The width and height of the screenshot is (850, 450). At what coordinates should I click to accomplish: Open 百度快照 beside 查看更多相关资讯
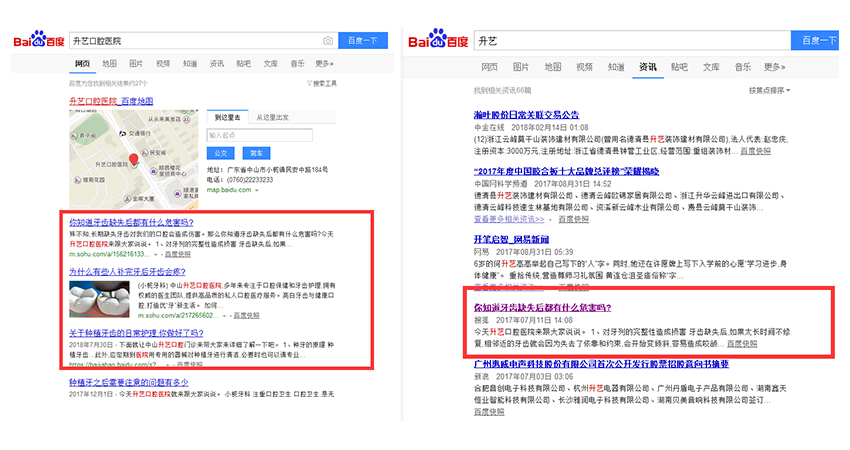(574, 219)
